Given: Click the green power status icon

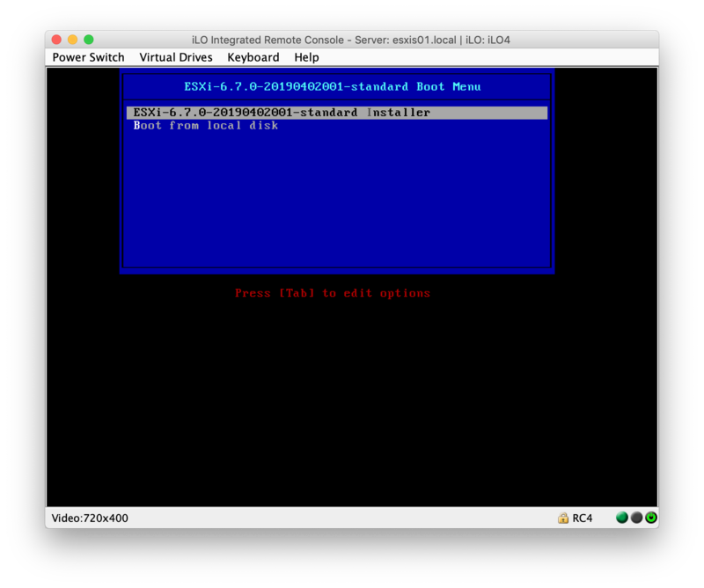Looking at the screenshot, I should [x=651, y=518].
